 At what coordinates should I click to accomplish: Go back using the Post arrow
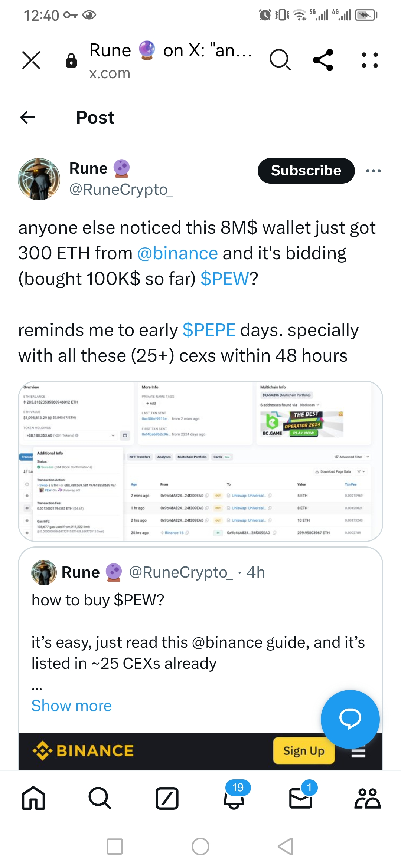(x=28, y=118)
